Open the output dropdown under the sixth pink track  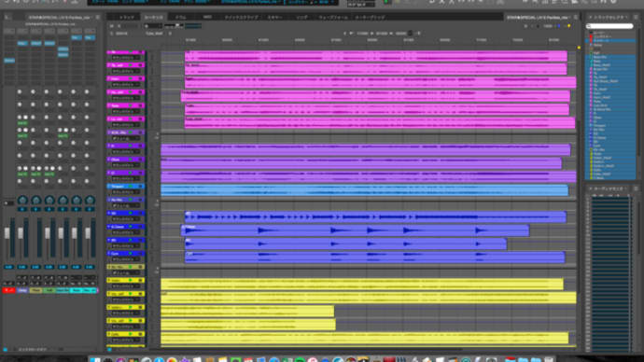point(126,125)
